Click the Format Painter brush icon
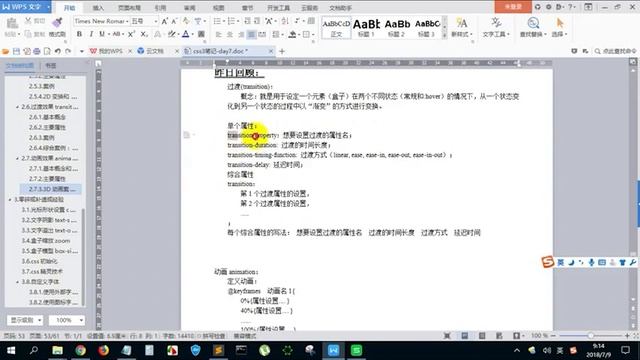 (x=57, y=23)
